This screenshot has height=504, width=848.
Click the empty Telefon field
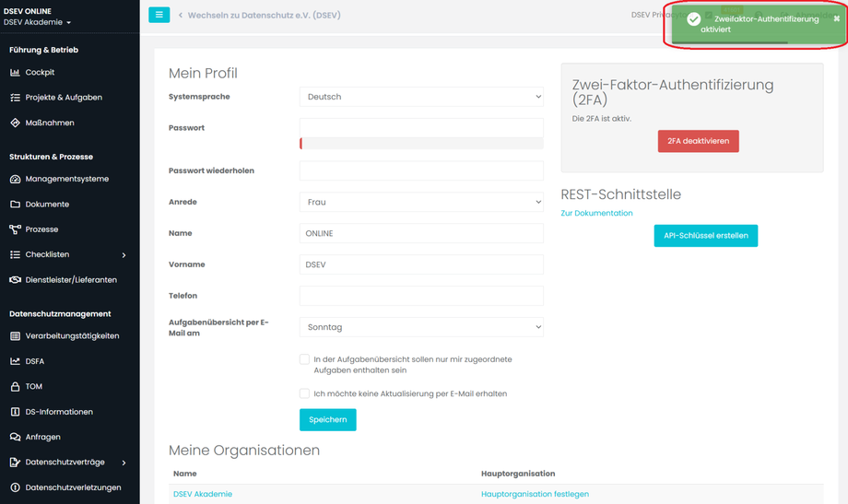tap(421, 296)
